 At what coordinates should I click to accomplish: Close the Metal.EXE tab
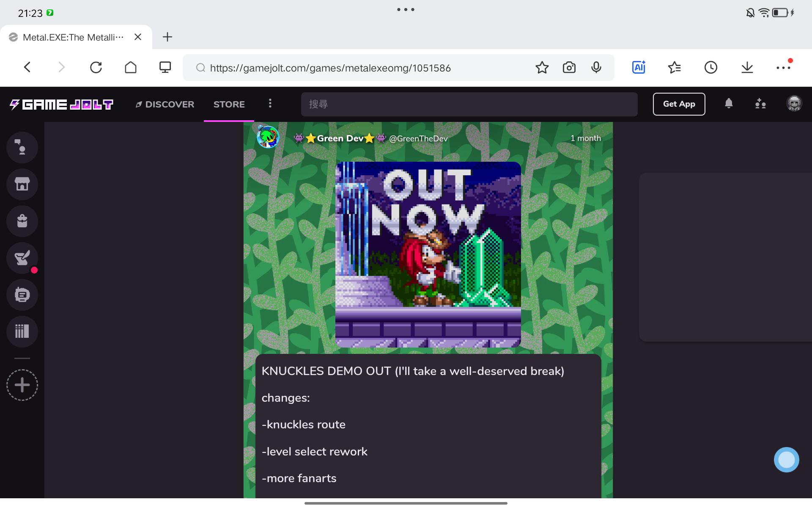pos(138,37)
